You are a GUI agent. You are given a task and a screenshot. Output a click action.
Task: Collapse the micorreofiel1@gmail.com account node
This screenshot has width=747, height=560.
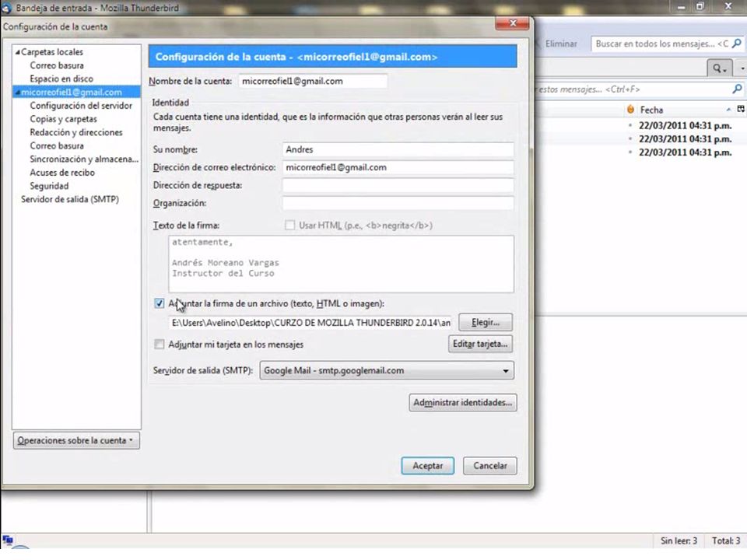pos(17,93)
